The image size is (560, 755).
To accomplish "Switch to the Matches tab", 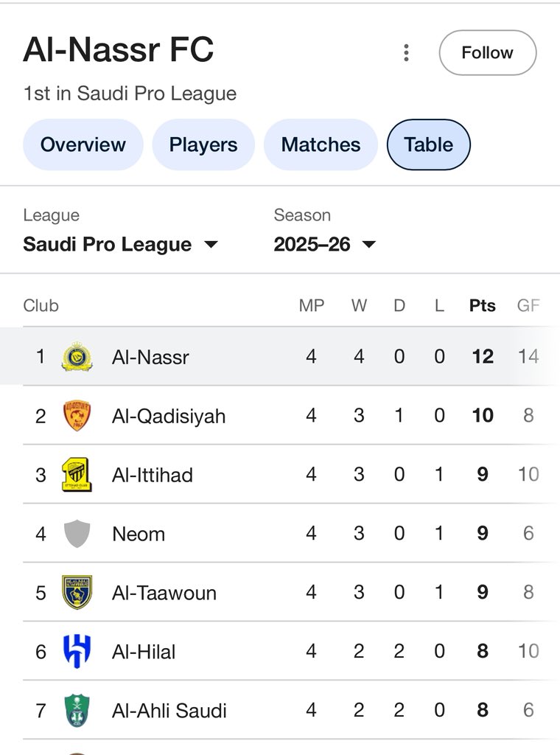I will tap(321, 145).
